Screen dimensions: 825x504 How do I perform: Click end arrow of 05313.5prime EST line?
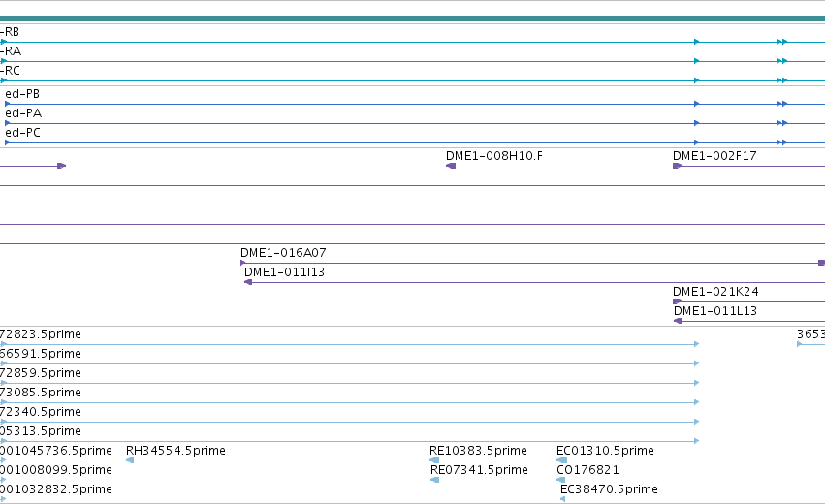click(x=697, y=441)
